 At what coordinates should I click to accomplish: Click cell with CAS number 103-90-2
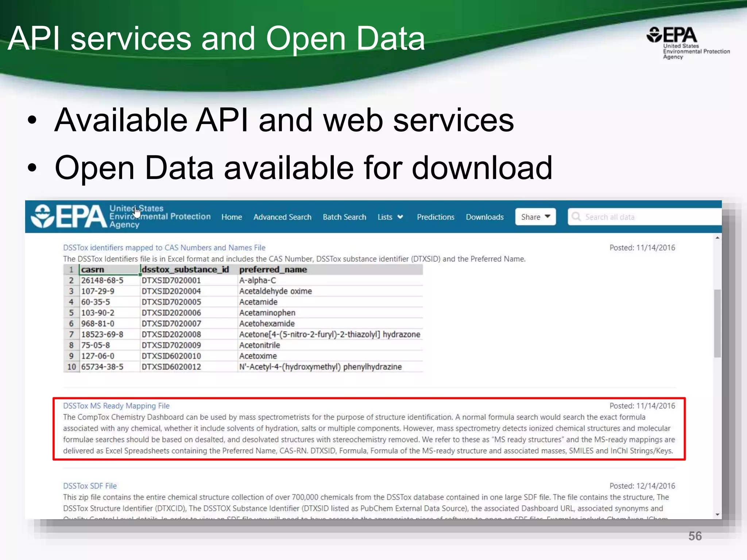109,313
